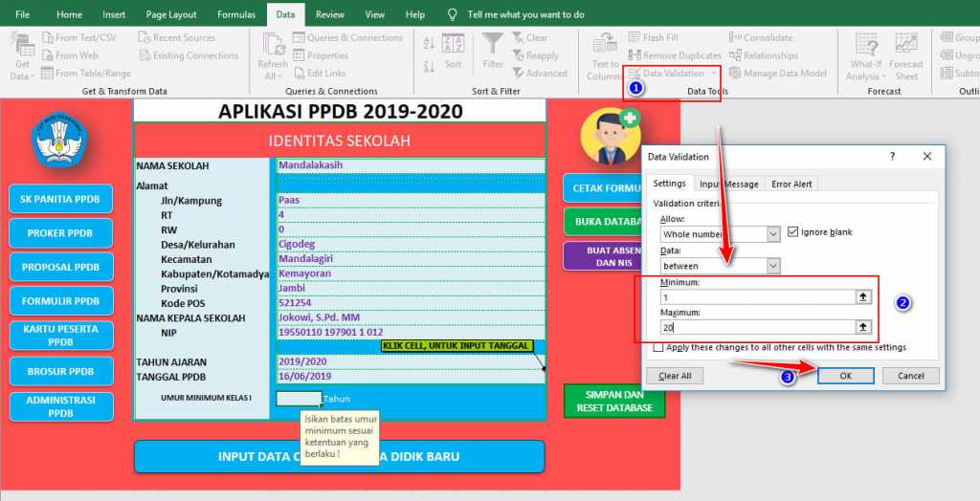
Task: Click Manage Data Model
Action: [777, 73]
